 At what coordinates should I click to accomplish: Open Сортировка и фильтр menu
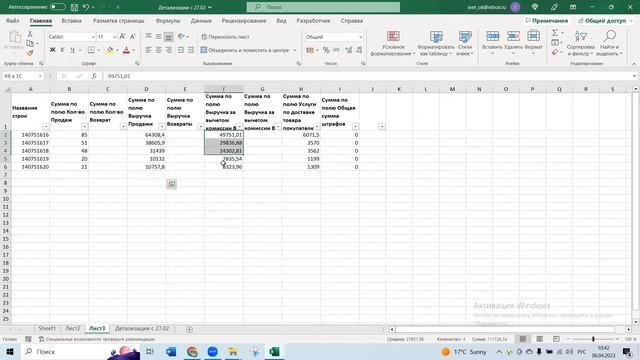point(580,43)
